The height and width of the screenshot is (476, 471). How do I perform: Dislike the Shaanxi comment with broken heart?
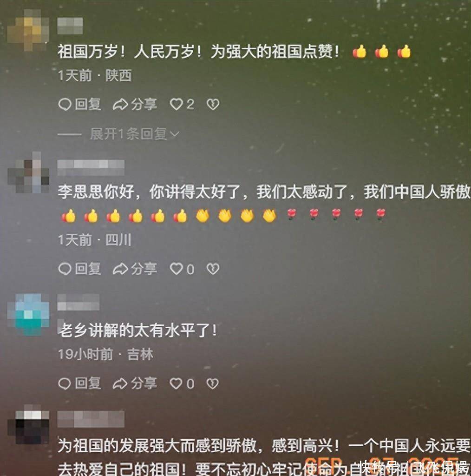point(213,105)
